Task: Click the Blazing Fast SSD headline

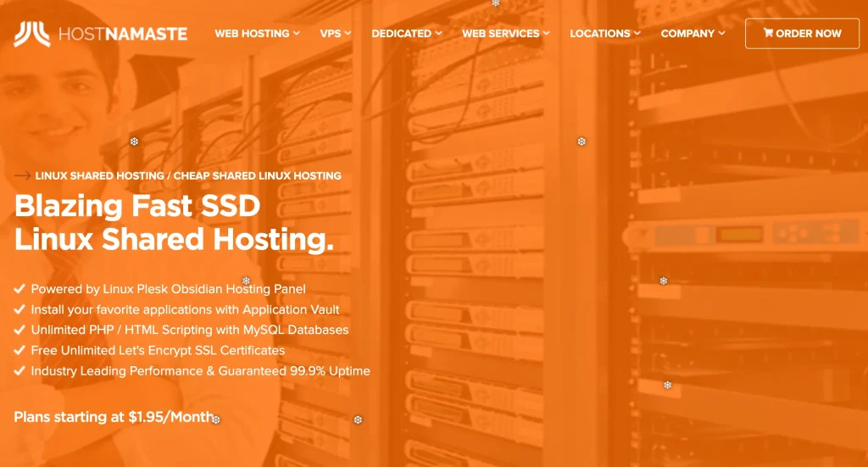Action: pos(137,206)
